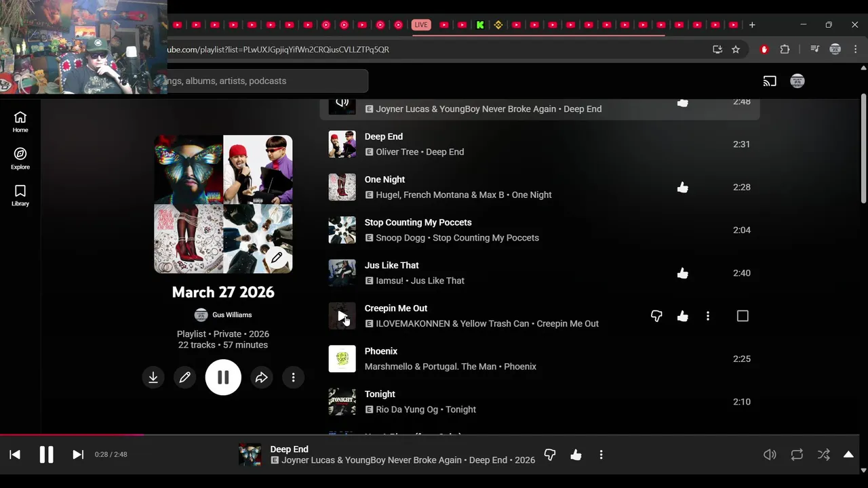Click the Jus Like That song title

pos(391,265)
